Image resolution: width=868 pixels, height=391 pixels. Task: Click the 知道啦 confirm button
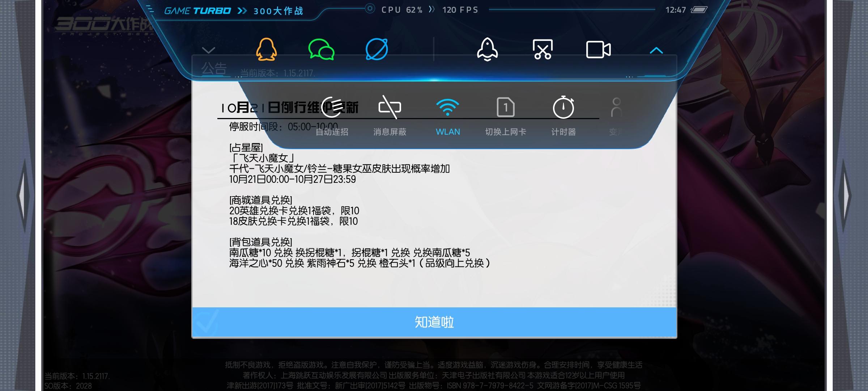pyautogui.click(x=434, y=322)
